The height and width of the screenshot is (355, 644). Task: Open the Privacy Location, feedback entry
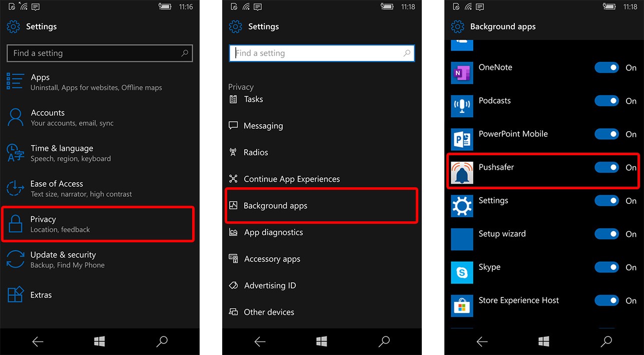98,224
